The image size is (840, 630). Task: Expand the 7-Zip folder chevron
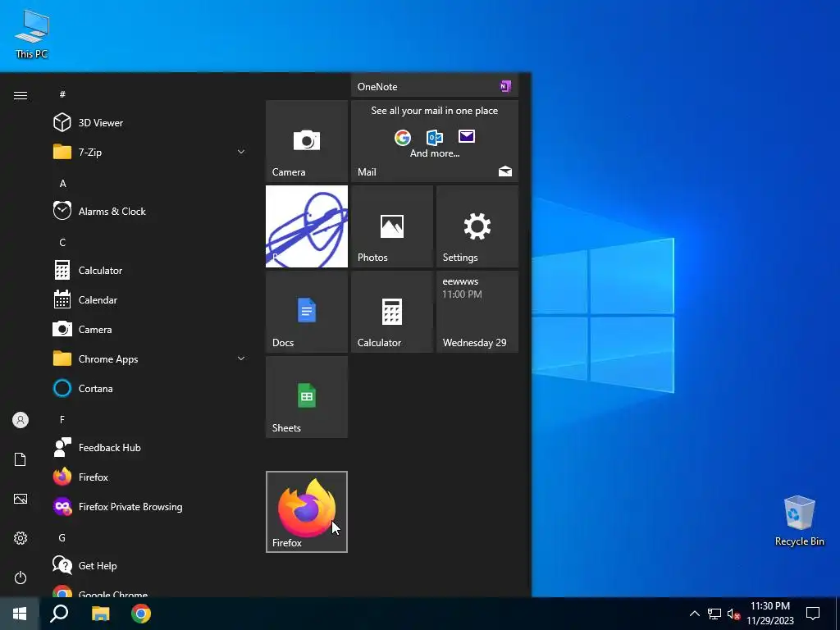(x=241, y=152)
